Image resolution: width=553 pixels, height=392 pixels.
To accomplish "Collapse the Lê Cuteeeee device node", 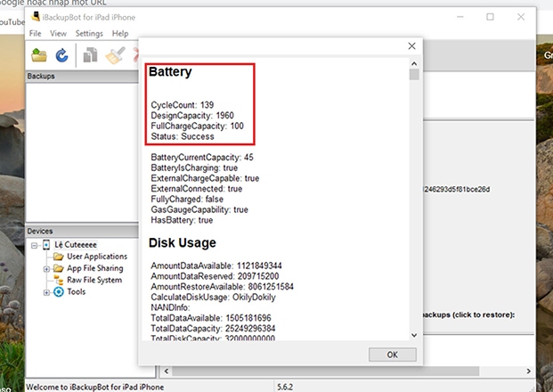I will pos(34,245).
